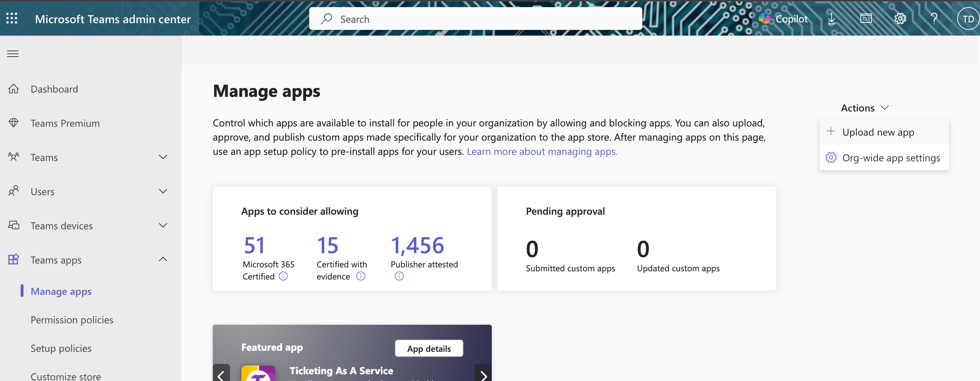The height and width of the screenshot is (381, 980).
Task: Click the search magnifier icon
Action: click(x=326, y=19)
